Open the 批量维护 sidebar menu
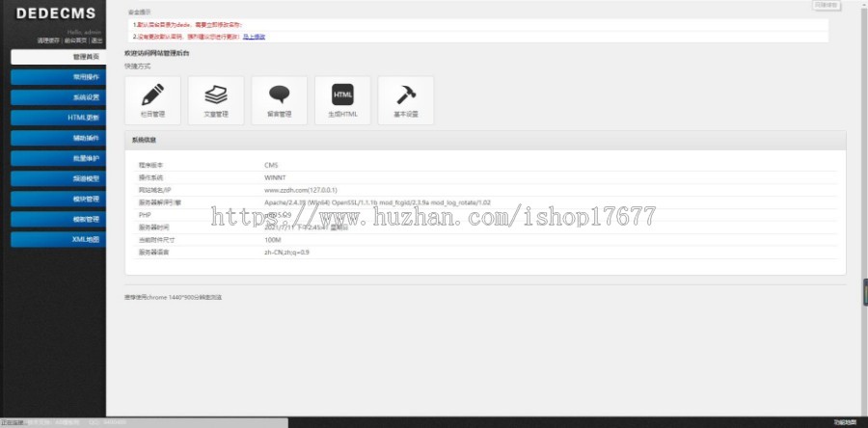The image size is (868, 428). click(58, 158)
